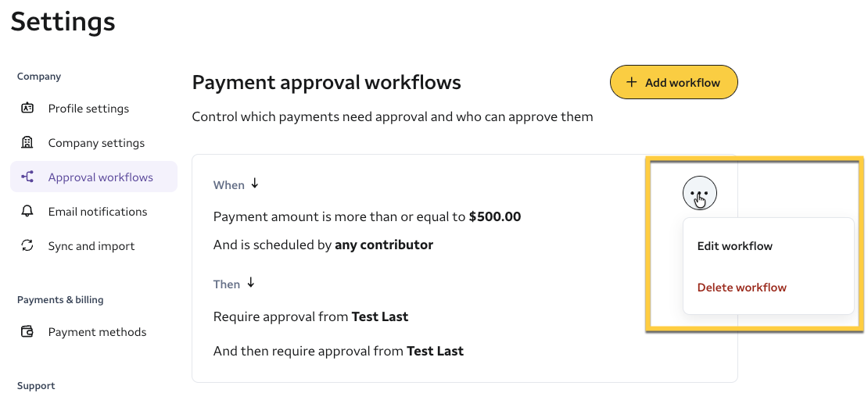Navigate to Sync and import label
868x393 pixels.
91,246
